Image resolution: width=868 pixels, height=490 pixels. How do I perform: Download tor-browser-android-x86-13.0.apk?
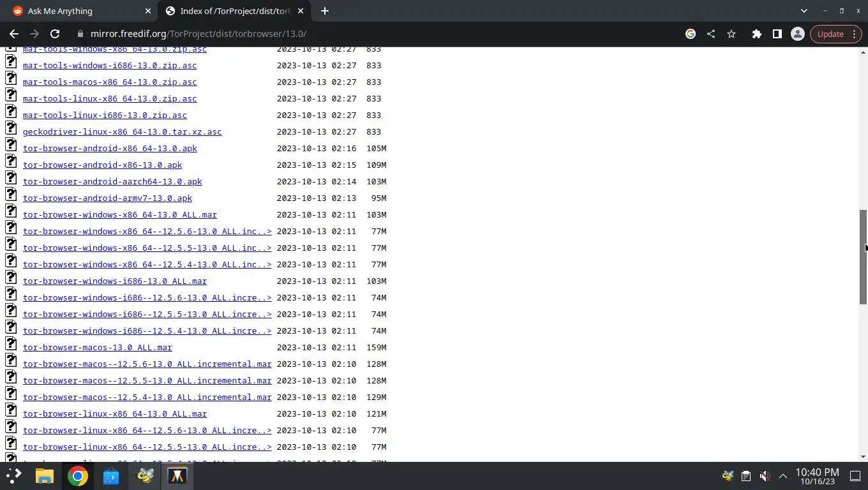coord(102,165)
